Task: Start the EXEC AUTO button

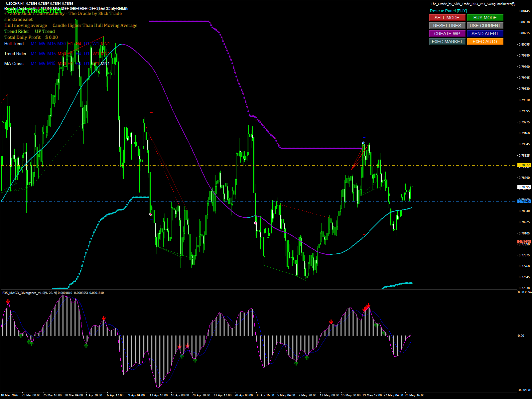Action: (x=485, y=42)
